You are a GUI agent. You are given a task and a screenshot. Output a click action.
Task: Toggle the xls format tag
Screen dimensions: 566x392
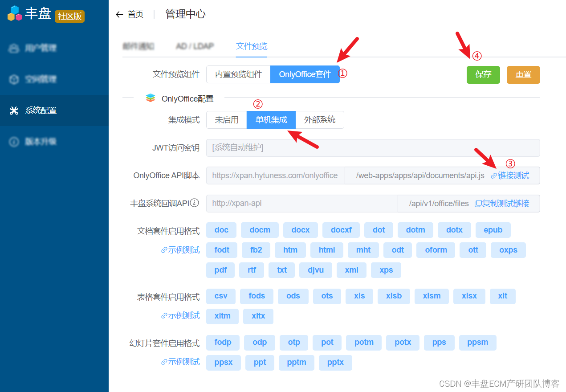pyautogui.click(x=359, y=296)
